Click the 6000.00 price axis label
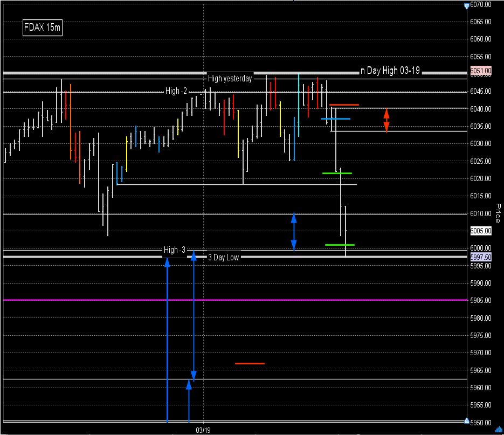Screen dimensions: 504x435 point(481,248)
